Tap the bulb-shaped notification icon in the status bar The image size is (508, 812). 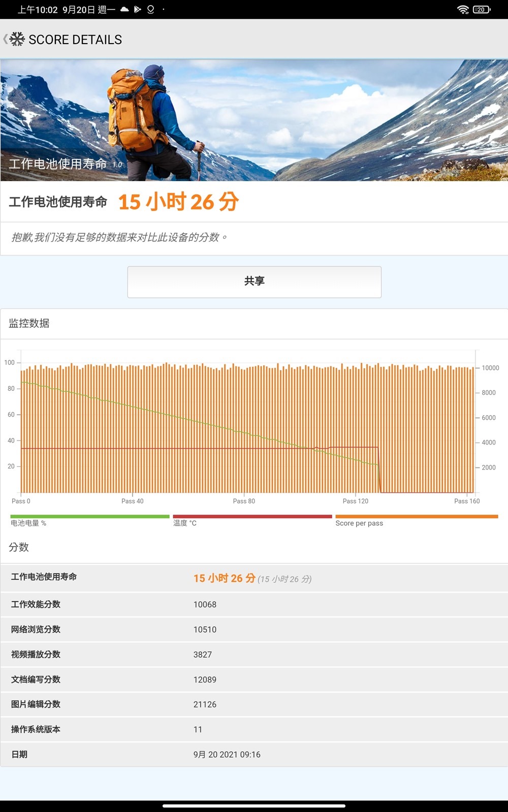click(150, 9)
